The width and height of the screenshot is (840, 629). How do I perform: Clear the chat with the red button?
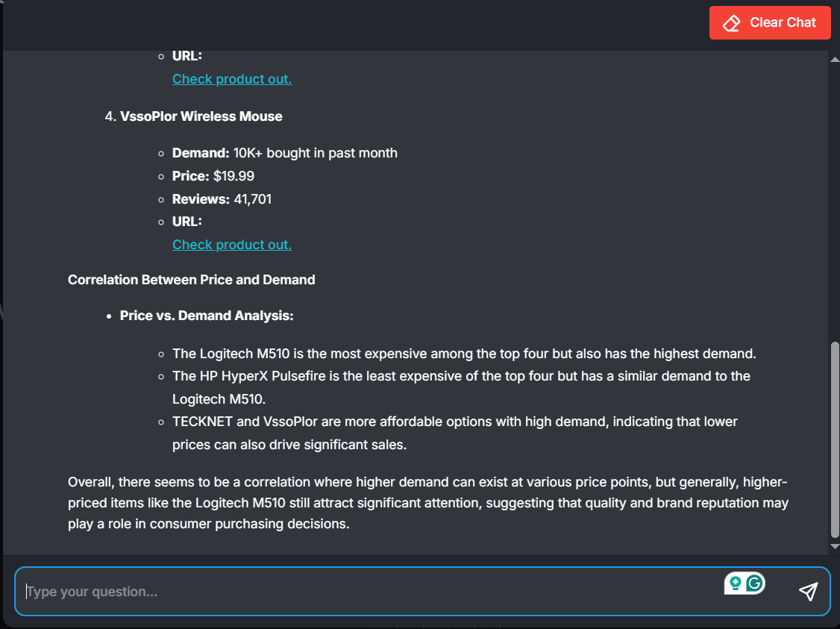click(770, 22)
